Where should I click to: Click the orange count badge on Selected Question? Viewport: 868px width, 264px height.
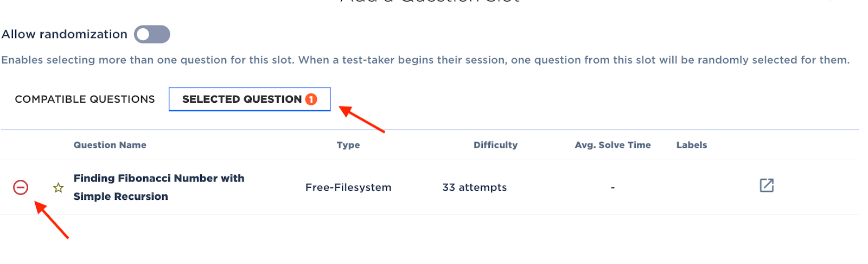pos(311,99)
